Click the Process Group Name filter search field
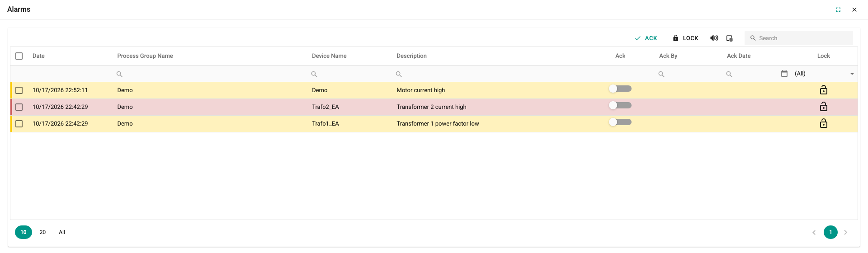Image resolution: width=868 pixels, height=253 pixels. click(210, 74)
